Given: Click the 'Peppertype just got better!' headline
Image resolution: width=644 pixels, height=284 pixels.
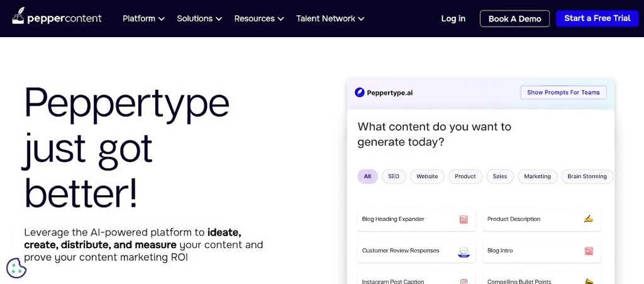Looking at the screenshot, I should click(x=126, y=147).
